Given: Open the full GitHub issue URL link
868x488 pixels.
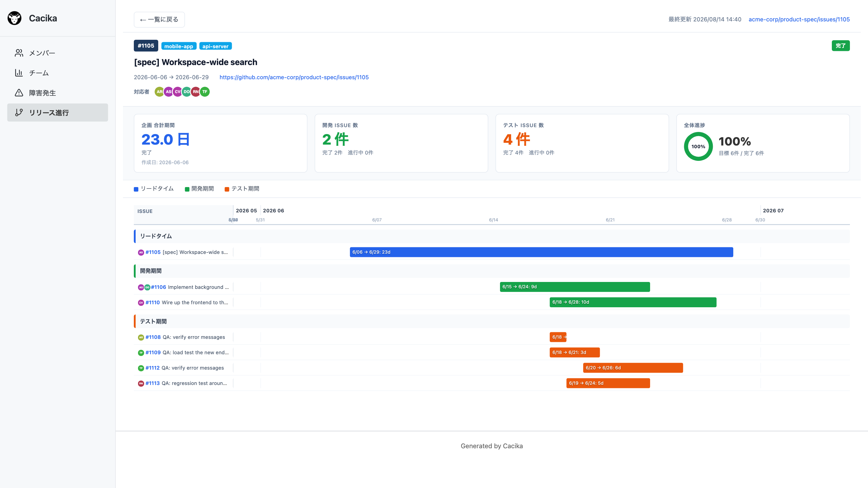Looking at the screenshot, I should [x=294, y=77].
